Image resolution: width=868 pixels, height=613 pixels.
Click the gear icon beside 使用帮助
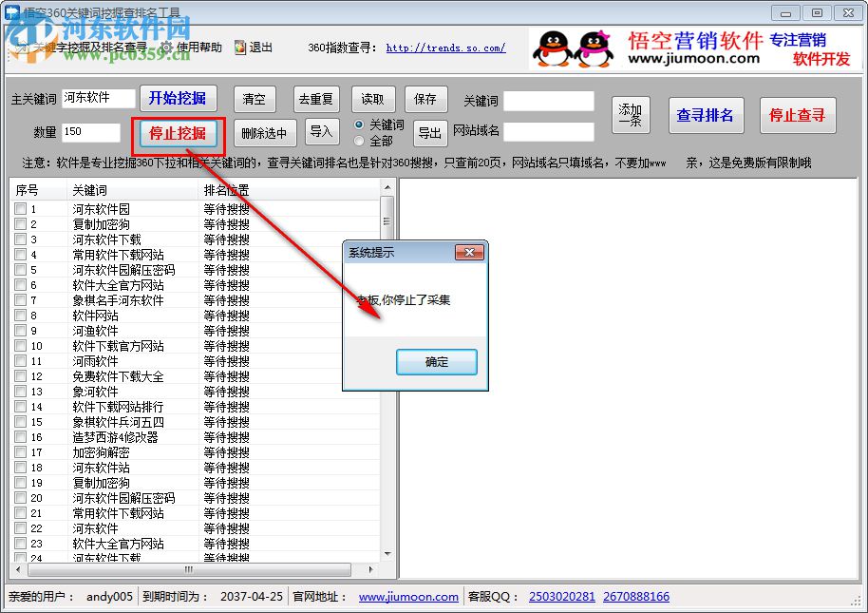pyautogui.click(x=166, y=48)
